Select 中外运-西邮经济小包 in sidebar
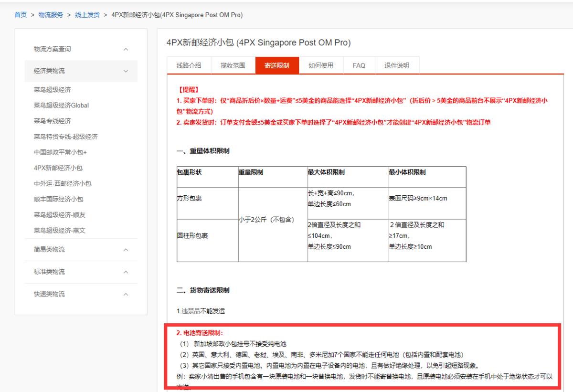This screenshot has height=392, width=573. [62, 183]
